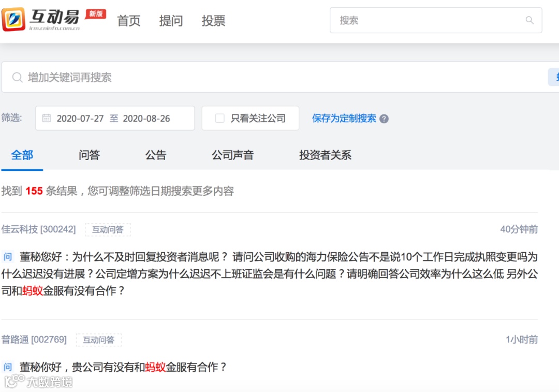Switch to the 公司声音 tab
Viewport: 559px width, 392px height.
(x=233, y=155)
